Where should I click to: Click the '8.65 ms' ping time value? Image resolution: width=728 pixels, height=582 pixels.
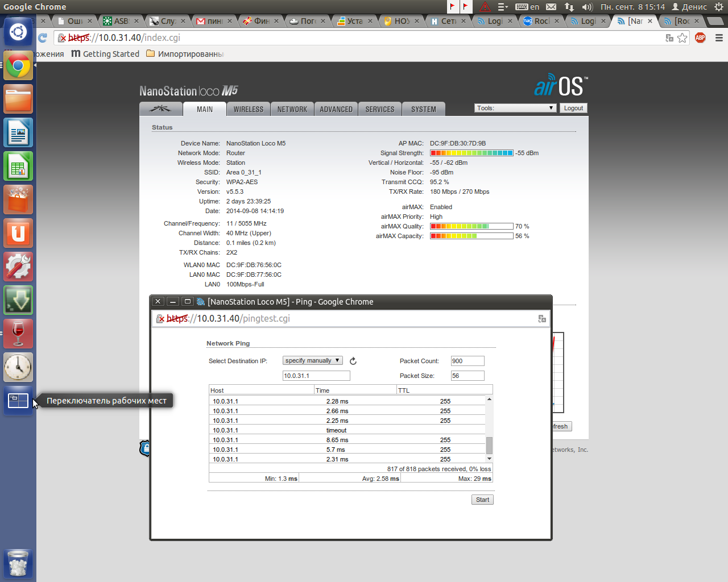(337, 440)
